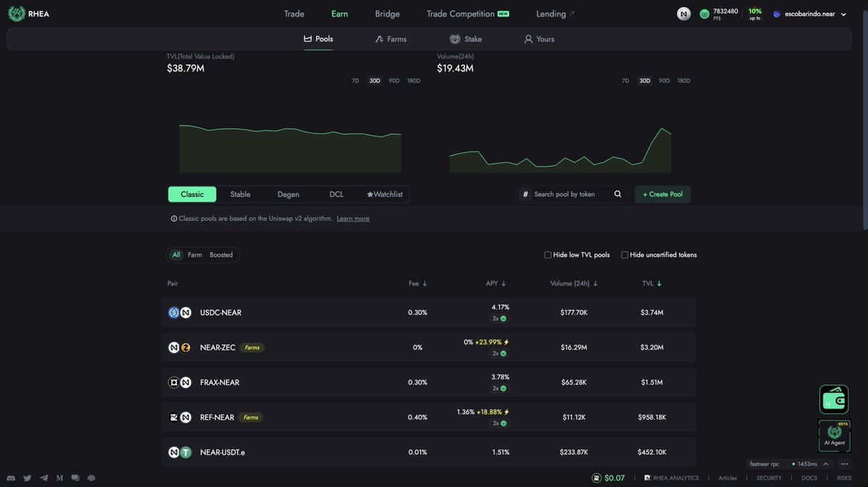This screenshot has height=487, width=868.
Task: Set TVL chart range to 90D
Action: tap(394, 81)
